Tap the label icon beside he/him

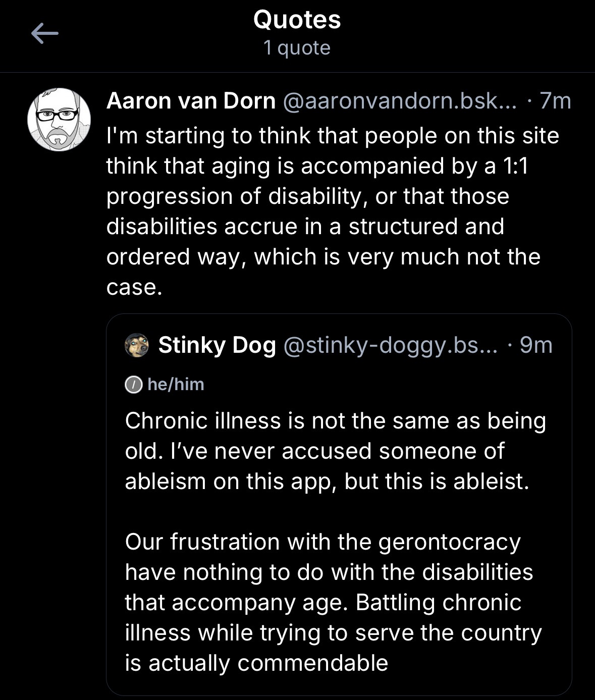click(133, 385)
